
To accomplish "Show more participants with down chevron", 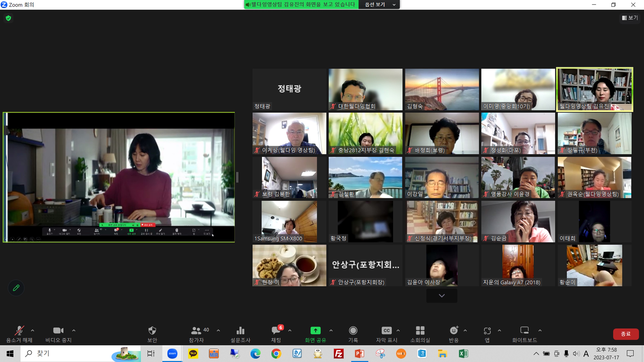I will [442, 296].
